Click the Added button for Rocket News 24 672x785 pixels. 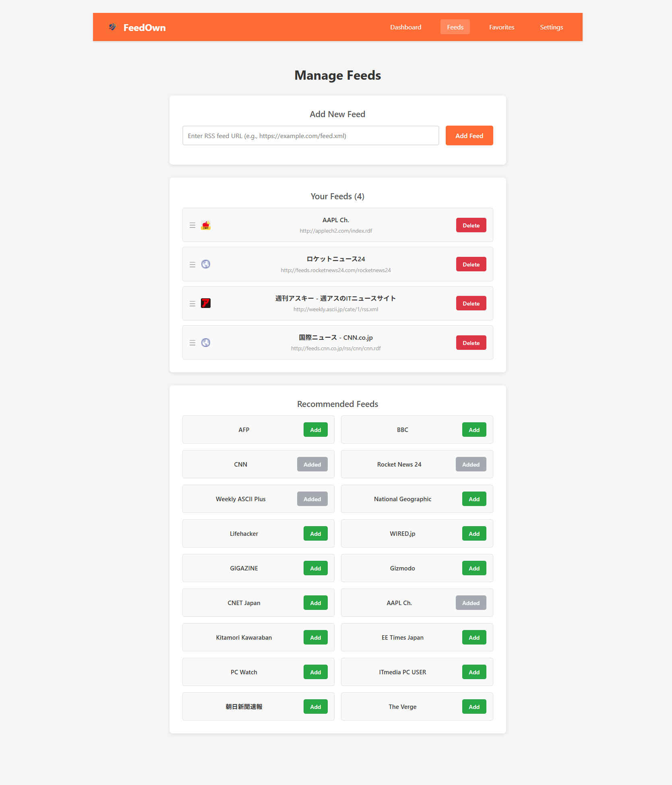pyautogui.click(x=471, y=465)
